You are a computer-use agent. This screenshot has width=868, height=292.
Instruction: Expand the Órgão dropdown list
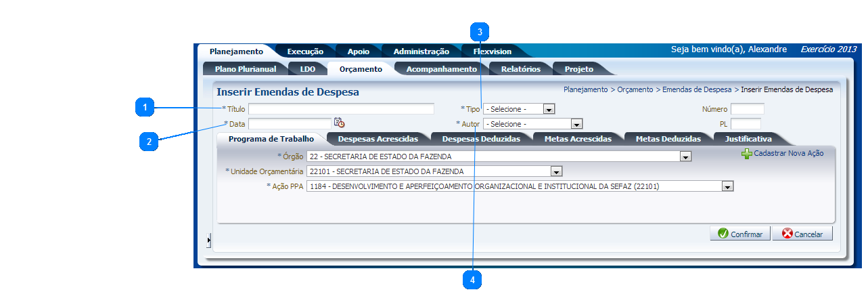[x=685, y=157]
